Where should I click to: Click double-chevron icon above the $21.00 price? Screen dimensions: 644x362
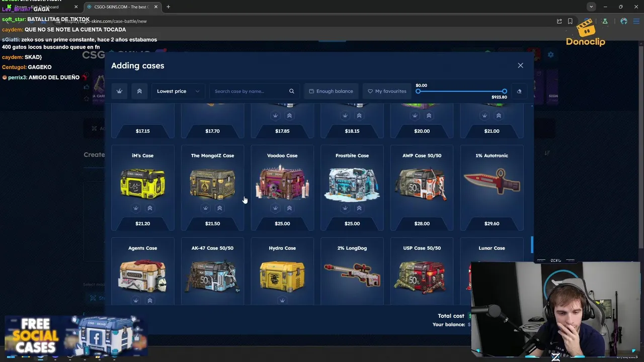click(x=499, y=116)
